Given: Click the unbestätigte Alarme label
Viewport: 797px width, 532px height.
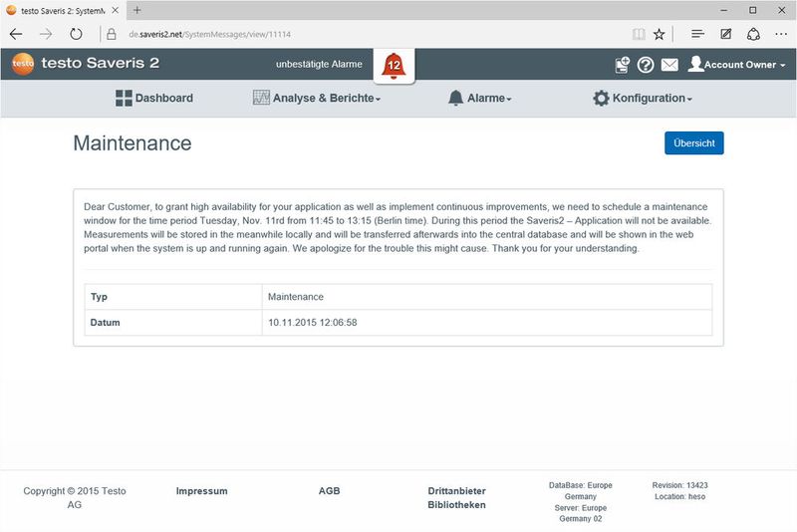Looking at the screenshot, I should tap(319, 64).
